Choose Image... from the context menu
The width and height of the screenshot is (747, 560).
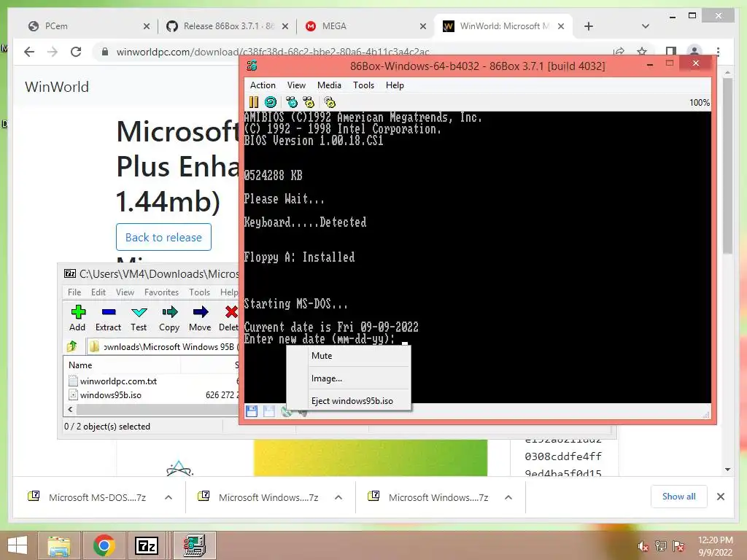pos(349,378)
